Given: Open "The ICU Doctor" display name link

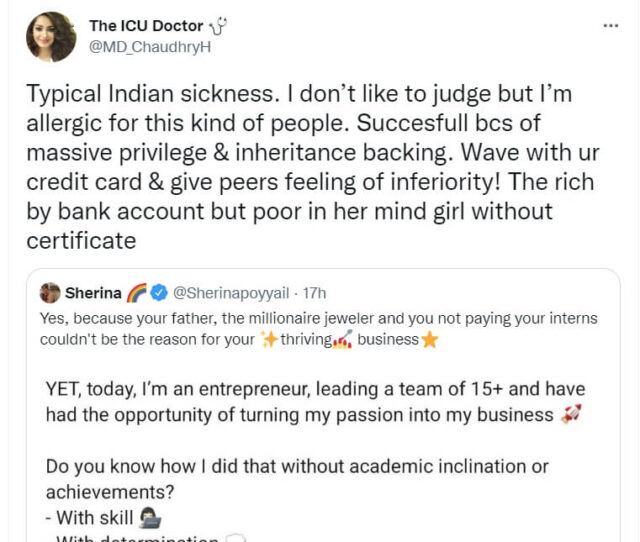Looking at the screenshot, I should point(146,26).
